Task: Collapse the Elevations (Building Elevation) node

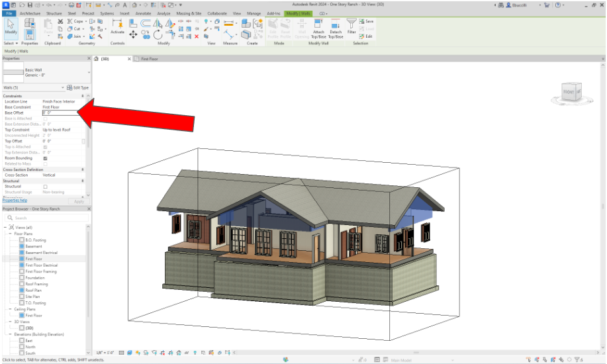Action: 11,334
